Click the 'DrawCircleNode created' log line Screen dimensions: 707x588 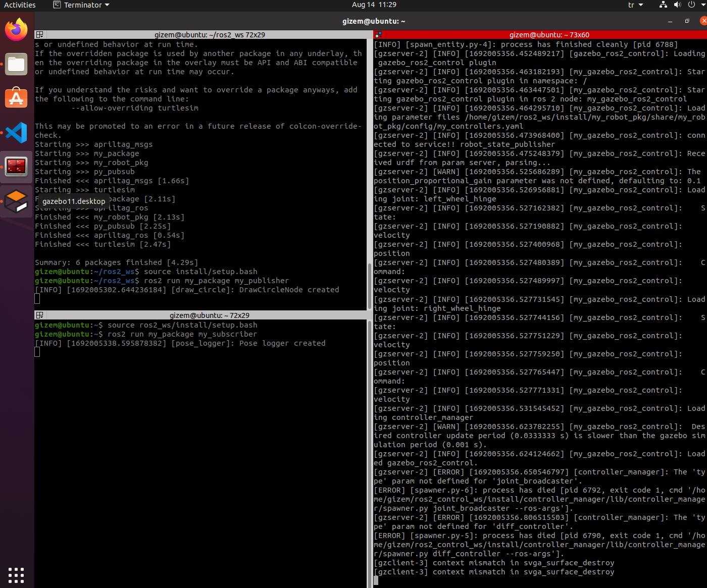(x=187, y=290)
